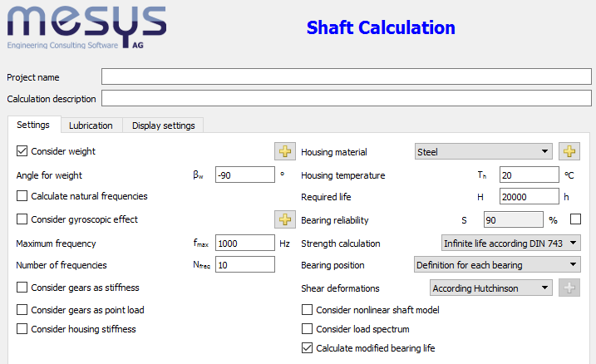Tick the Bearing reliability checkbox
596x364 pixels.
pyautogui.click(x=575, y=219)
